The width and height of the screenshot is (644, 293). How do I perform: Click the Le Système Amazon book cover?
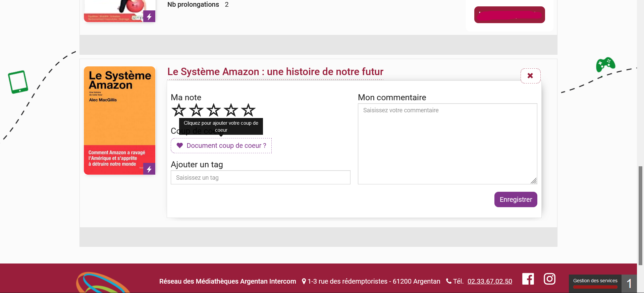(x=119, y=120)
